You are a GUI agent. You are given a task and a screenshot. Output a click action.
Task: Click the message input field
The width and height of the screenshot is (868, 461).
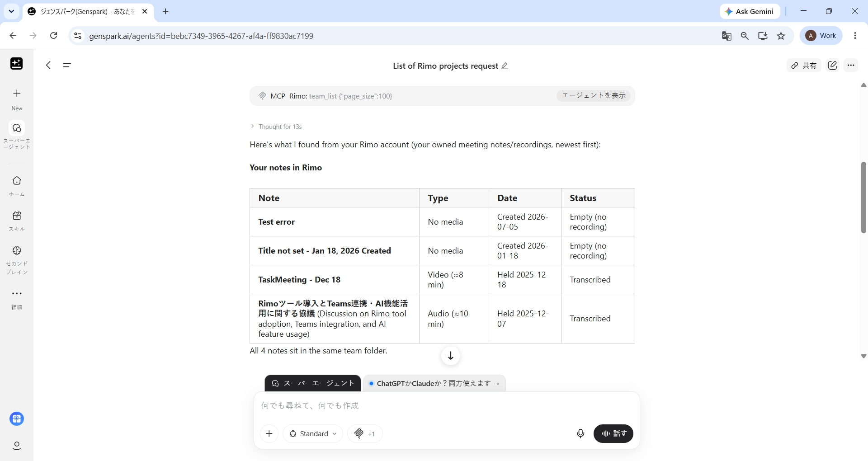(x=447, y=405)
